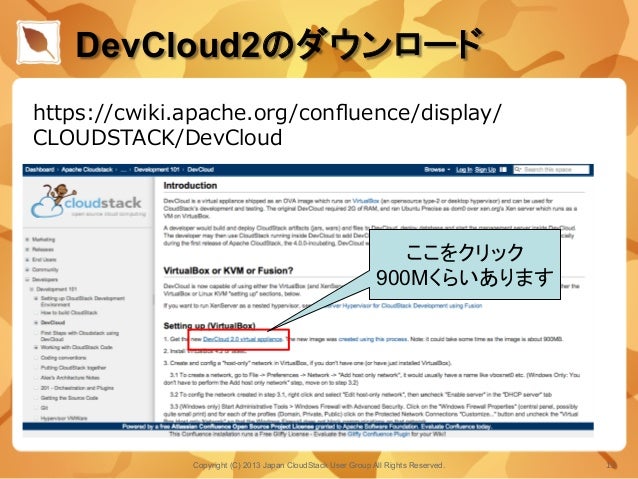Expand Setting up CloudStack Development Environment node
Screen dimensions: 638x479
pos(36,299)
